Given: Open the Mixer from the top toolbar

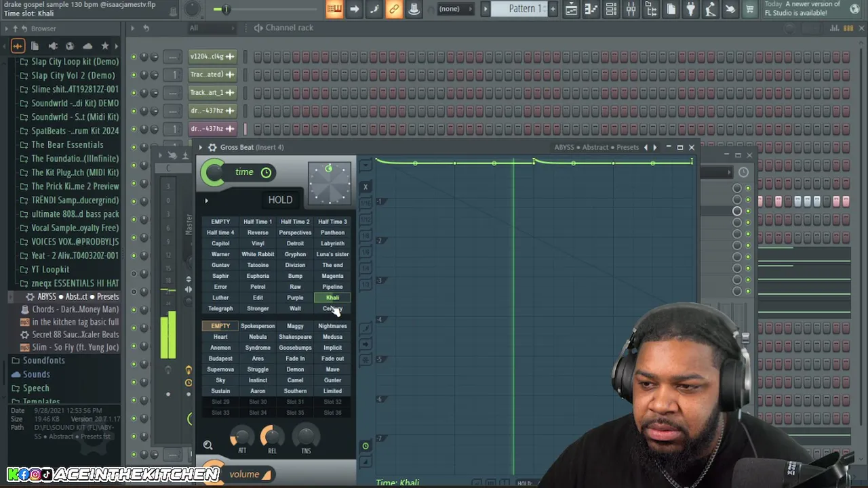Looking at the screenshot, I should pyautogui.click(x=631, y=9).
